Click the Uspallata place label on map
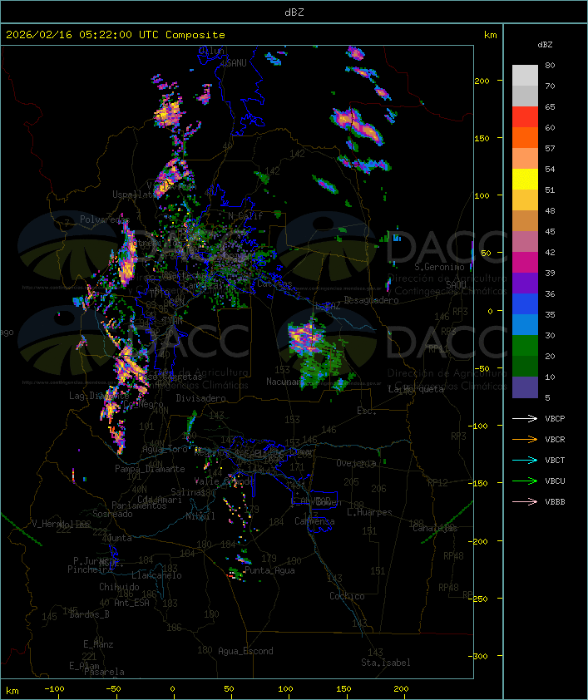Screen dimensions: 588x700 pos(134,195)
